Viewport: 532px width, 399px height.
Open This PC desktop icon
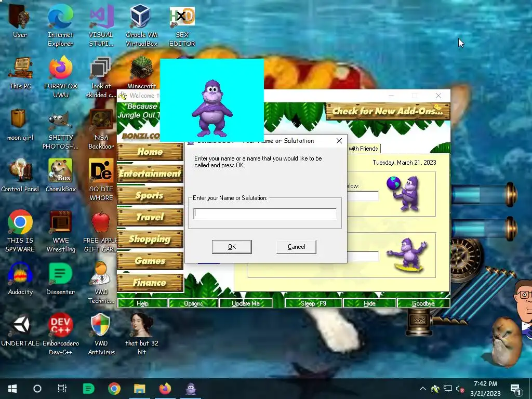[20, 73]
